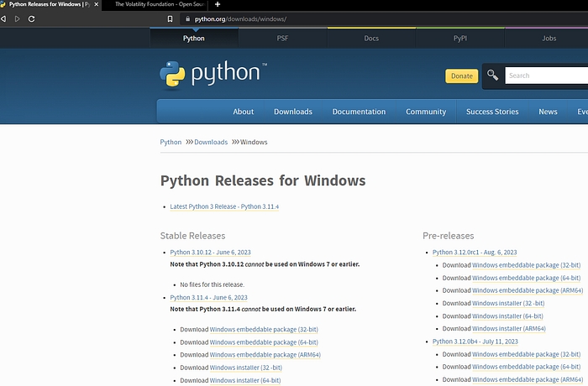Select the Docs tab in the top bar
Screen dimensions: 588x386
pos(371,38)
